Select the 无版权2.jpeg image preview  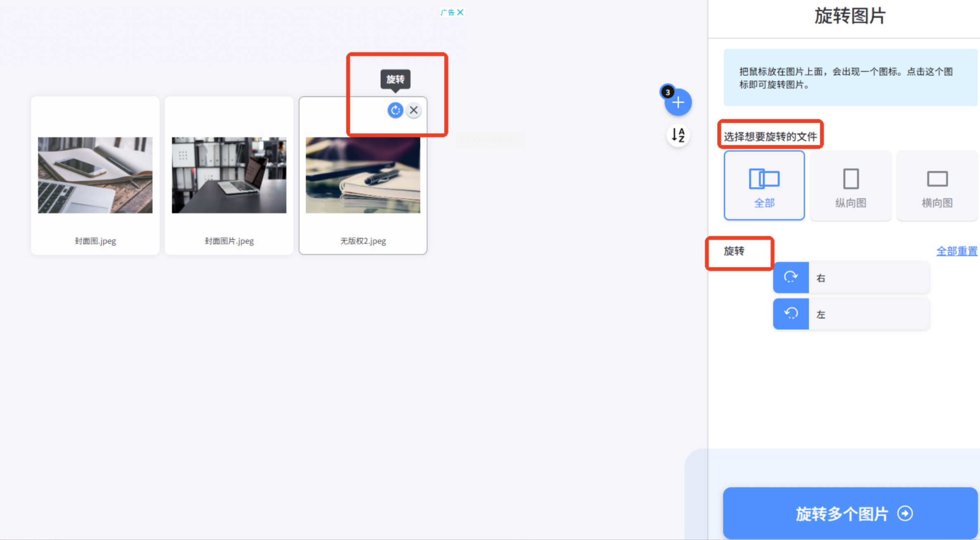[x=363, y=175]
